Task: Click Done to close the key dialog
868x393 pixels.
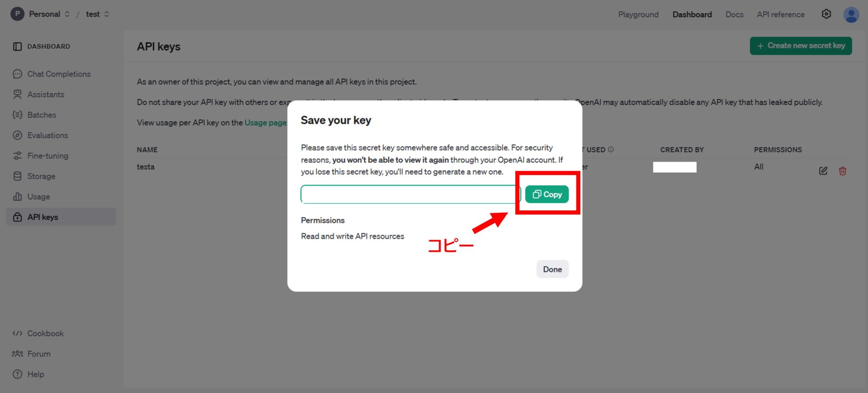Action: point(552,269)
